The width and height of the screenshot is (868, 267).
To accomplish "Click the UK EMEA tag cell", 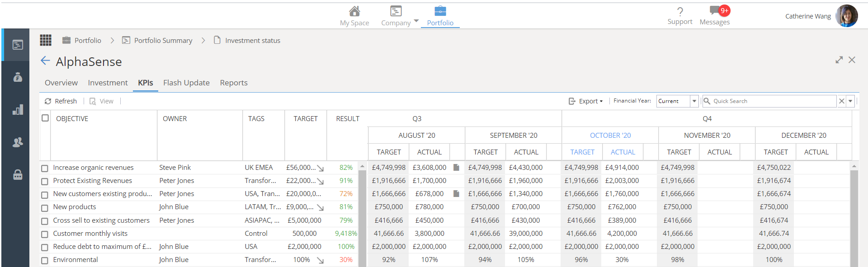I will tap(259, 167).
